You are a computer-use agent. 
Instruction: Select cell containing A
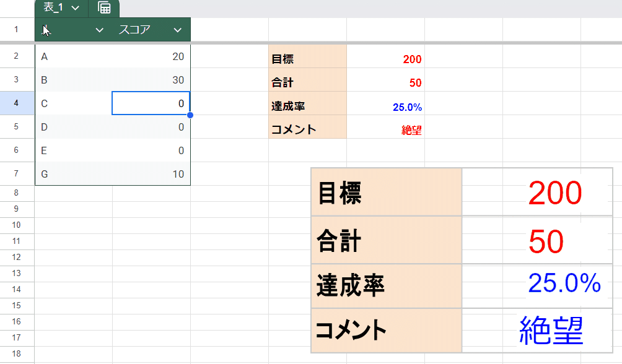[x=74, y=56]
